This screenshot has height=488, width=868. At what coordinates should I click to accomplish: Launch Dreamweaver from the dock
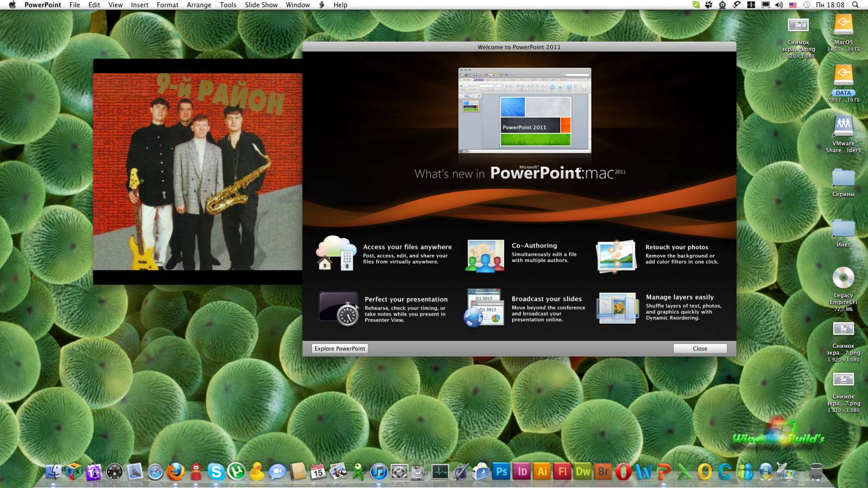(x=583, y=472)
